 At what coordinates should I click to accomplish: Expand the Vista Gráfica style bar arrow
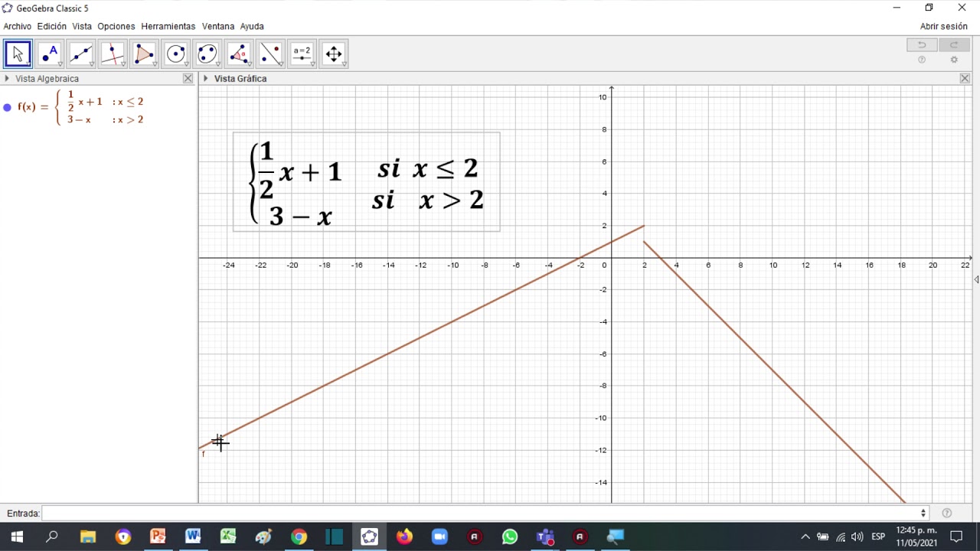(x=205, y=78)
